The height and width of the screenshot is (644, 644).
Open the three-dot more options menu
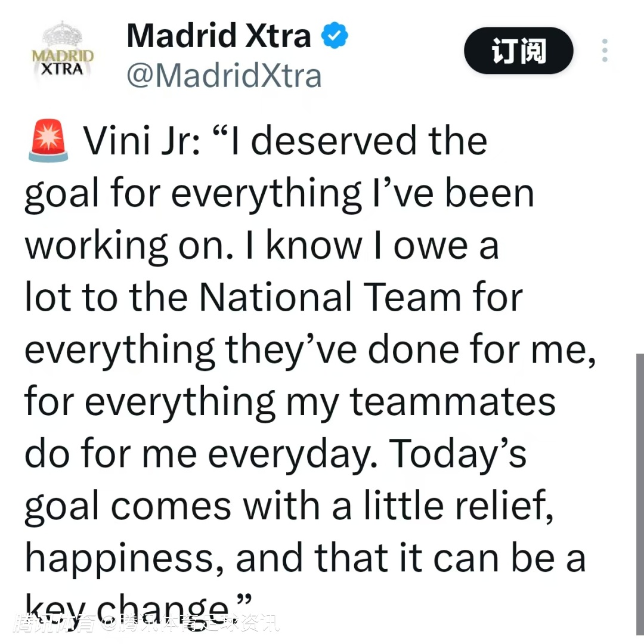pyautogui.click(x=605, y=51)
